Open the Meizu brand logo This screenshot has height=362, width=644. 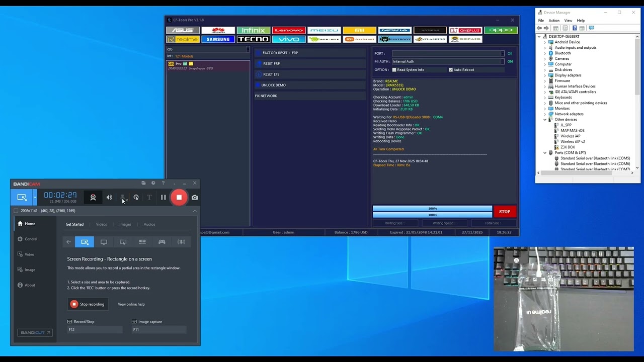(x=324, y=30)
